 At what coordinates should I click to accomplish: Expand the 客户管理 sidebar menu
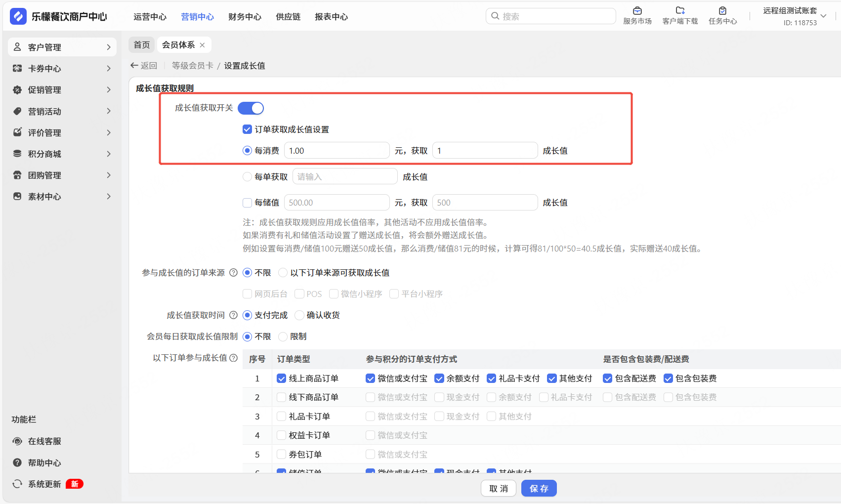pyautogui.click(x=62, y=47)
